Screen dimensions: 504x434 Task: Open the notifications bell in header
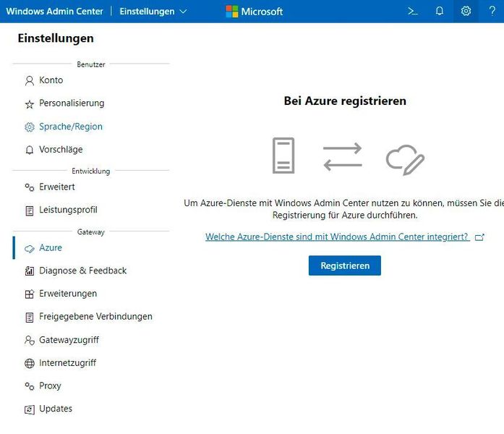tap(440, 12)
